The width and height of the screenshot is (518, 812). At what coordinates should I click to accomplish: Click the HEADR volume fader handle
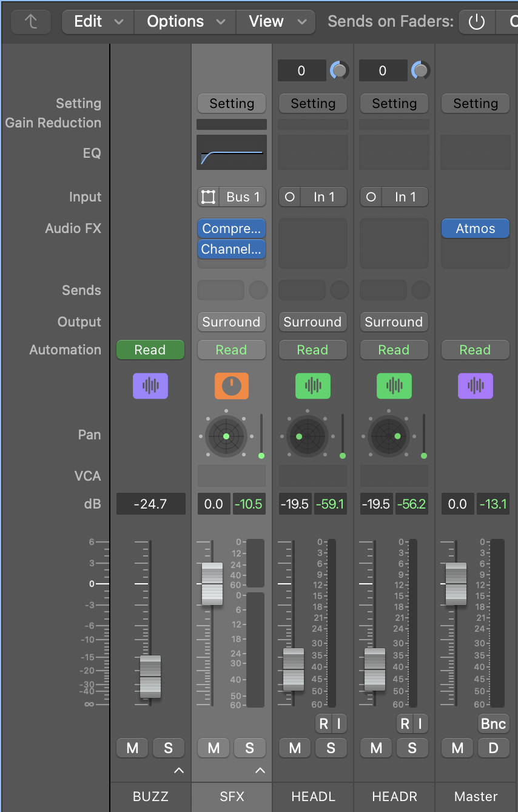(x=375, y=669)
